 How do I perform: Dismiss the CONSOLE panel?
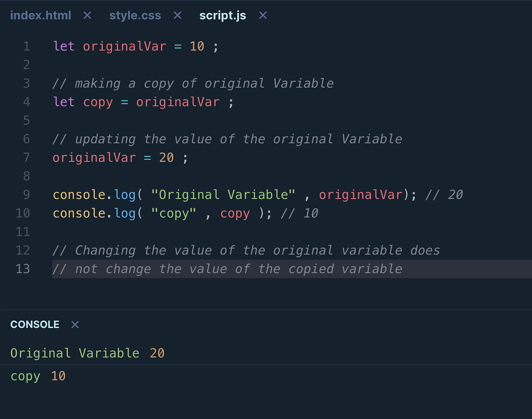[74, 325]
